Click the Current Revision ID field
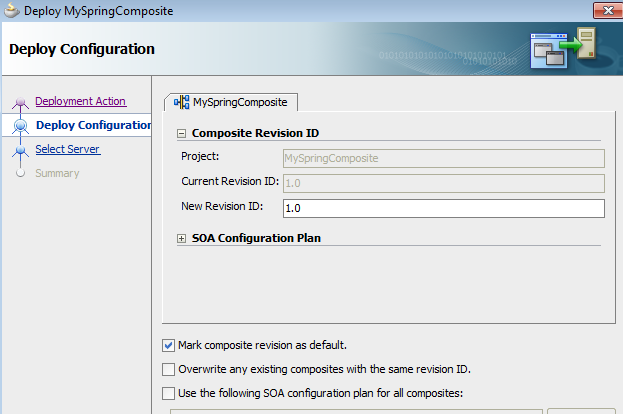Viewport: 623px width, 414px height. click(444, 183)
